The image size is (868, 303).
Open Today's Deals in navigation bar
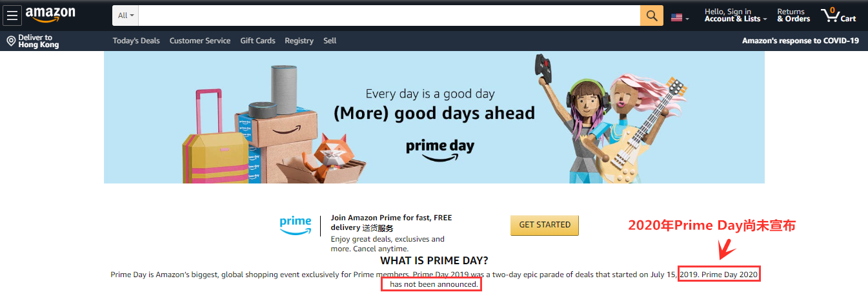(x=136, y=41)
